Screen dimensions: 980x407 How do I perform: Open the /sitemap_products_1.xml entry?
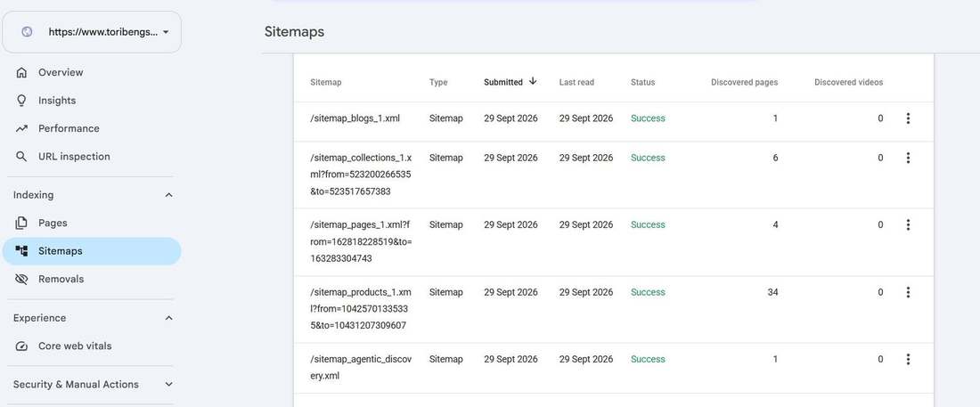[361, 309]
